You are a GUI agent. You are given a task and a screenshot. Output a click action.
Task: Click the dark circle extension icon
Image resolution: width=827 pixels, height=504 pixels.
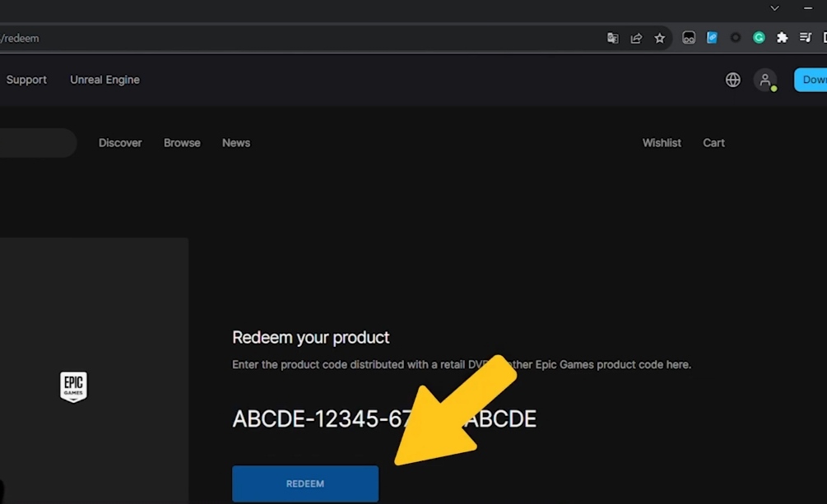735,38
